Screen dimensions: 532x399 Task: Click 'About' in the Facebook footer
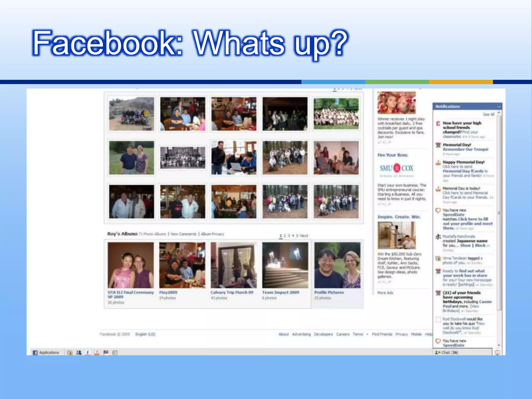pos(284,334)
